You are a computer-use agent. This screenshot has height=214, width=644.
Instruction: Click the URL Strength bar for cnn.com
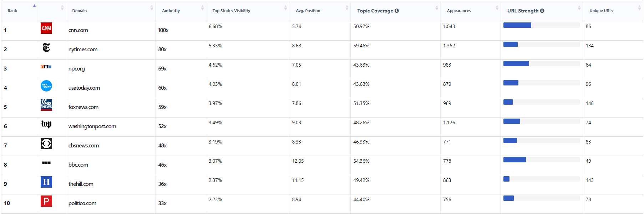pos(542,25)
